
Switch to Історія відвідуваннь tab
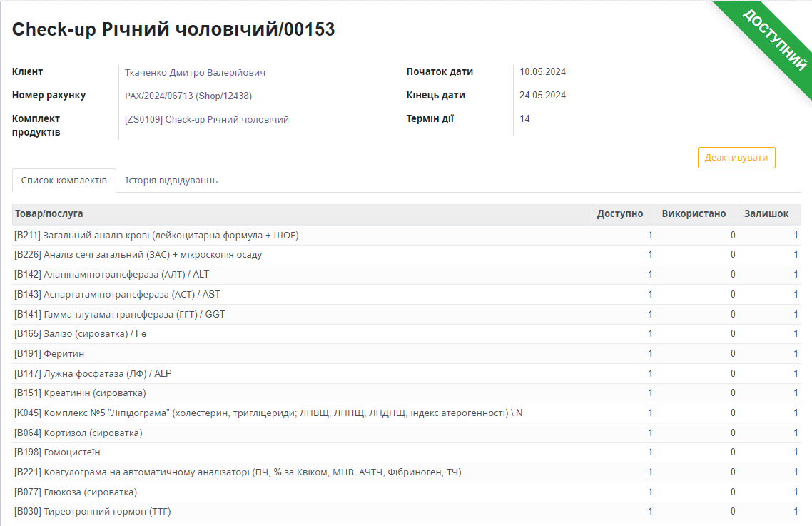[x=171, y=181]
